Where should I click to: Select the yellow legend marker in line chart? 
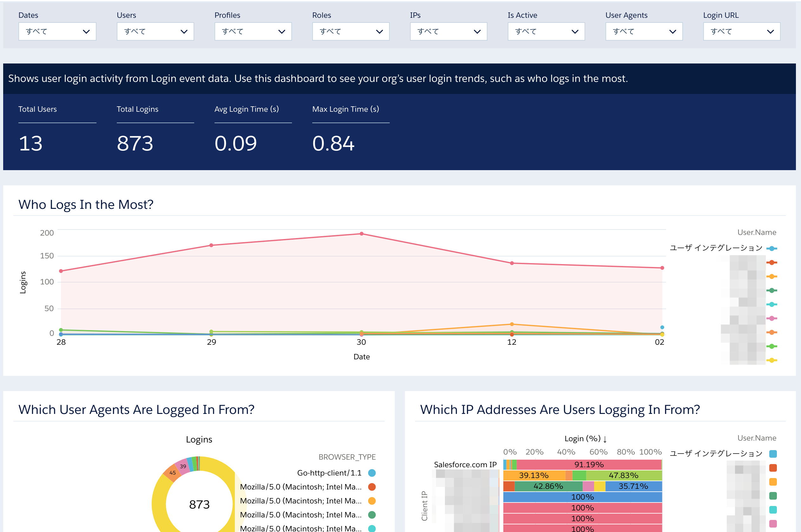pos(771,360)
